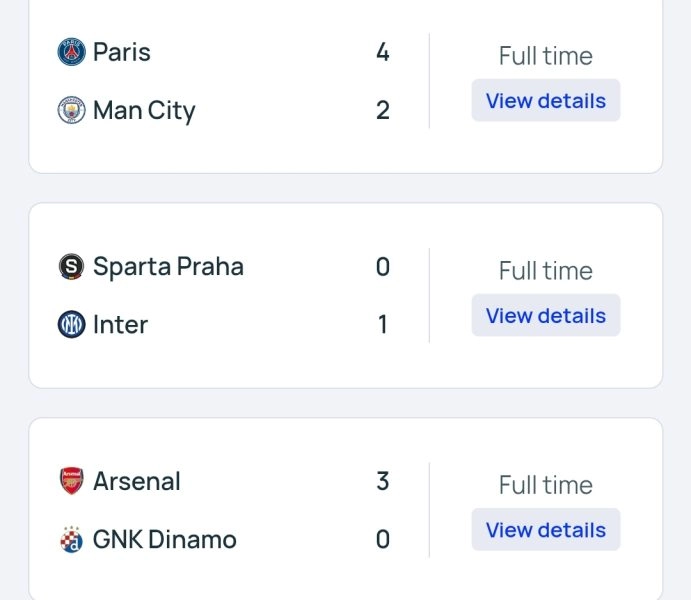This screenshot has height=600, width=691.
Task: Open the Inter team name
Action: pyautogui.click(x=120, y=325)
